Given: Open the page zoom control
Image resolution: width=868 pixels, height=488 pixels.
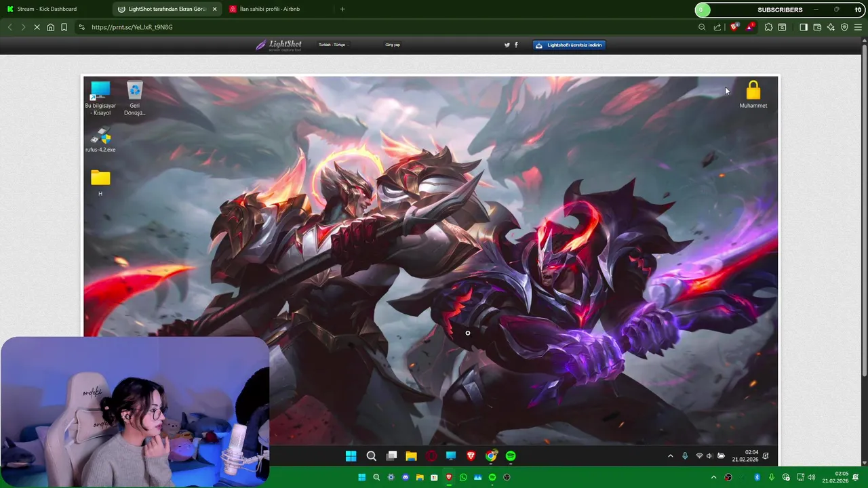Looking at the screenshot, I should pos(702,27).
